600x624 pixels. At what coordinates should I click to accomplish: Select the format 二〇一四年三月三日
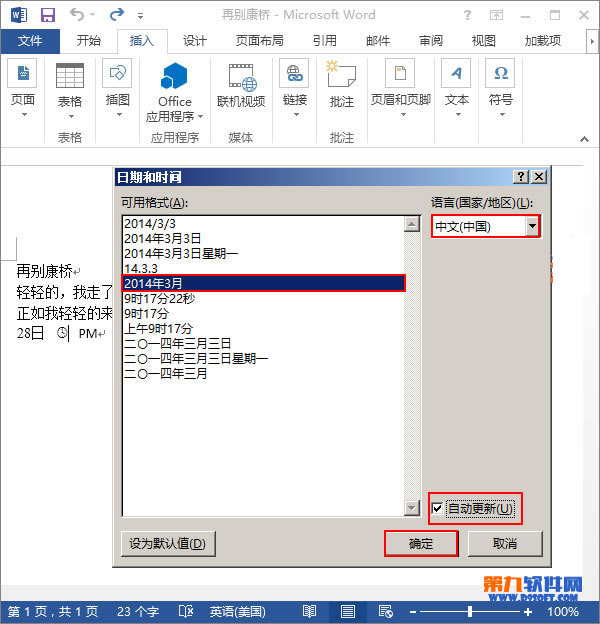click(x=263, y=343)
